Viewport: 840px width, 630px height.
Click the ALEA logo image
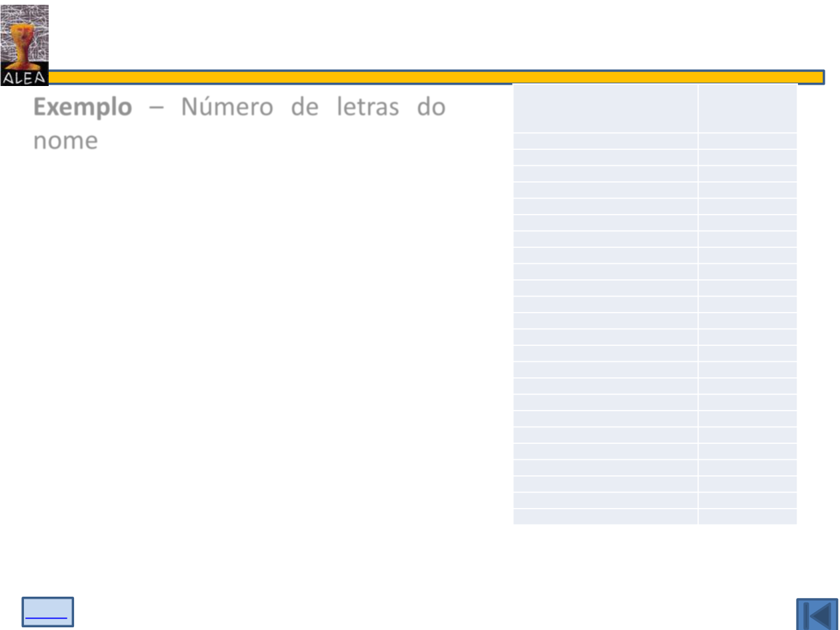click(x=25, y=39)
